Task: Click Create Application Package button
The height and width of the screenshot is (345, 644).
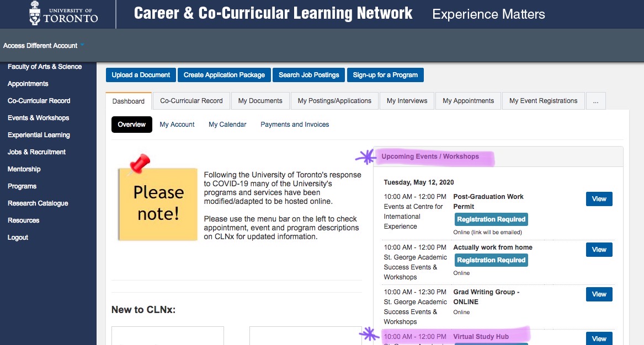Action: coord(224,75)
